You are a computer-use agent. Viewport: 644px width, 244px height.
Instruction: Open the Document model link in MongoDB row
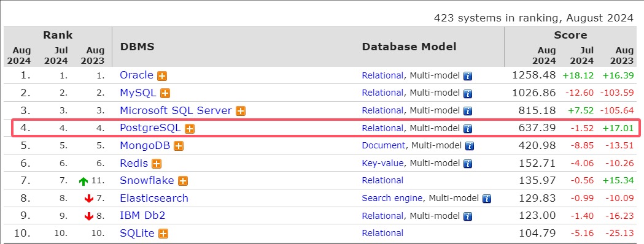384,145
